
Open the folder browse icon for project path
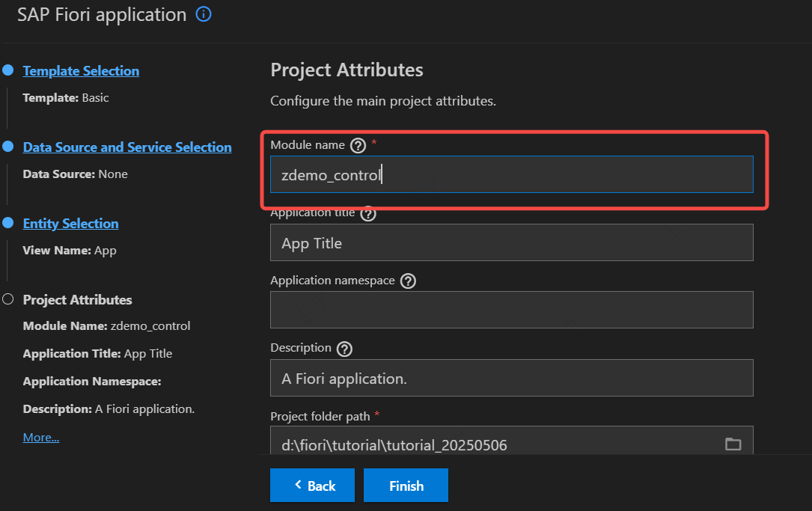pyautogui.click(x=733, y=444)
